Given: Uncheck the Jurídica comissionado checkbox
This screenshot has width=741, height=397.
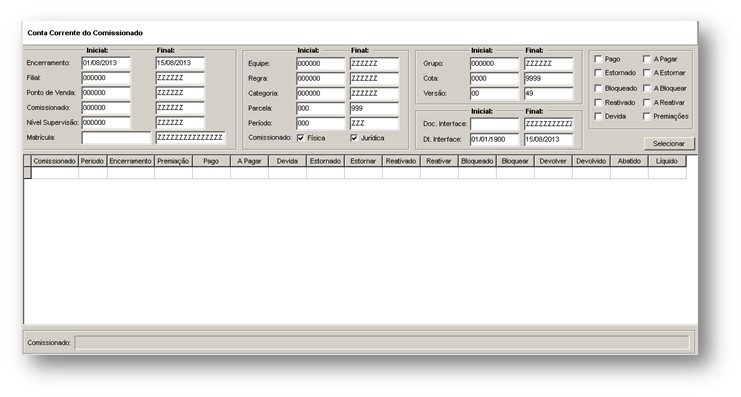Looking at the screenshot, I should point(354,138).
